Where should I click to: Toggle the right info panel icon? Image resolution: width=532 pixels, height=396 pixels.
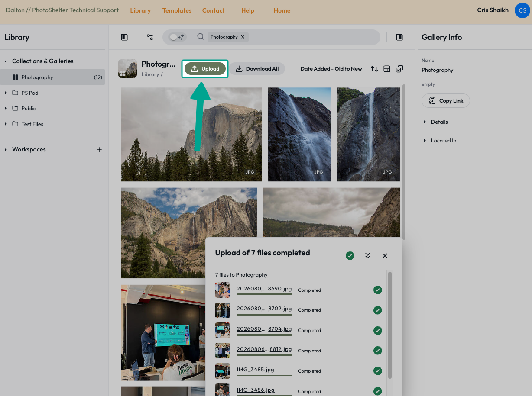(399, 37)
